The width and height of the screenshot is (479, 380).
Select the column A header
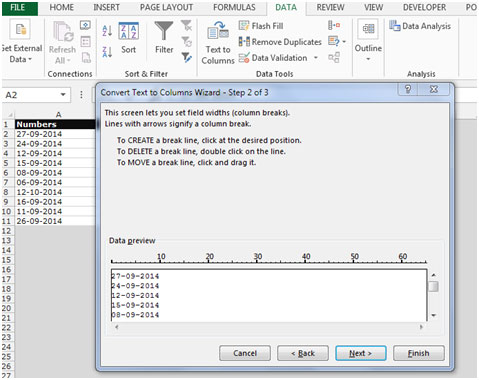(55, 115)
